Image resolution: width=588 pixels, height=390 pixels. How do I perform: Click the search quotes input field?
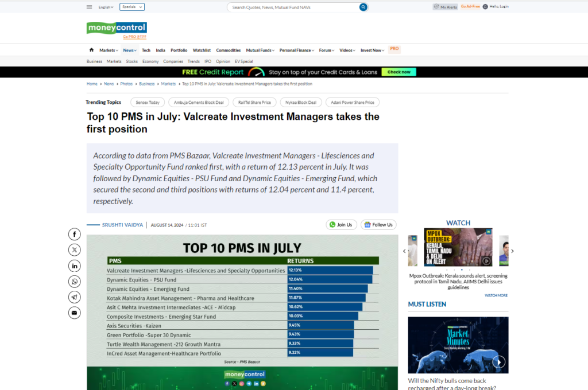click(293, 7)
